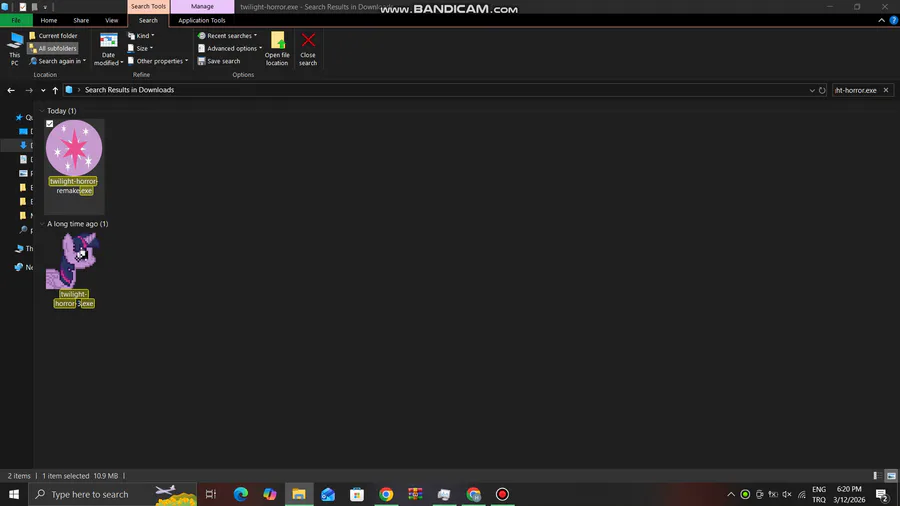The height and width of the screenshot is (506, 900).
Task: Open the Windows Start menu
Action: [x=14, y=494]
